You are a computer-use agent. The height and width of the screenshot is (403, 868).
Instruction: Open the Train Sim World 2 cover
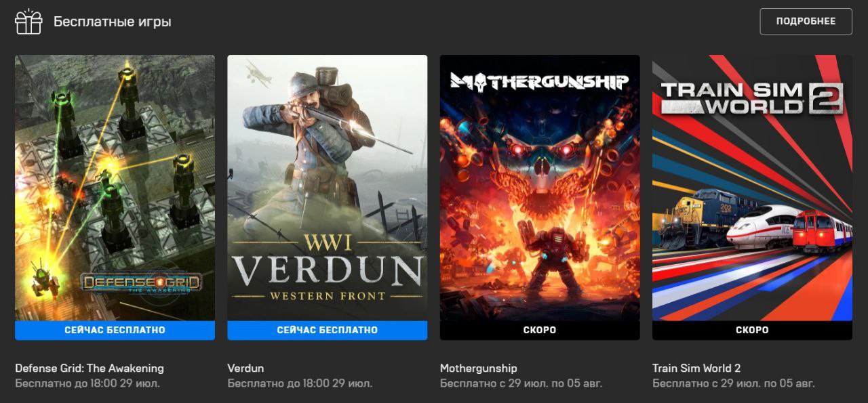[x=752, y=188]
